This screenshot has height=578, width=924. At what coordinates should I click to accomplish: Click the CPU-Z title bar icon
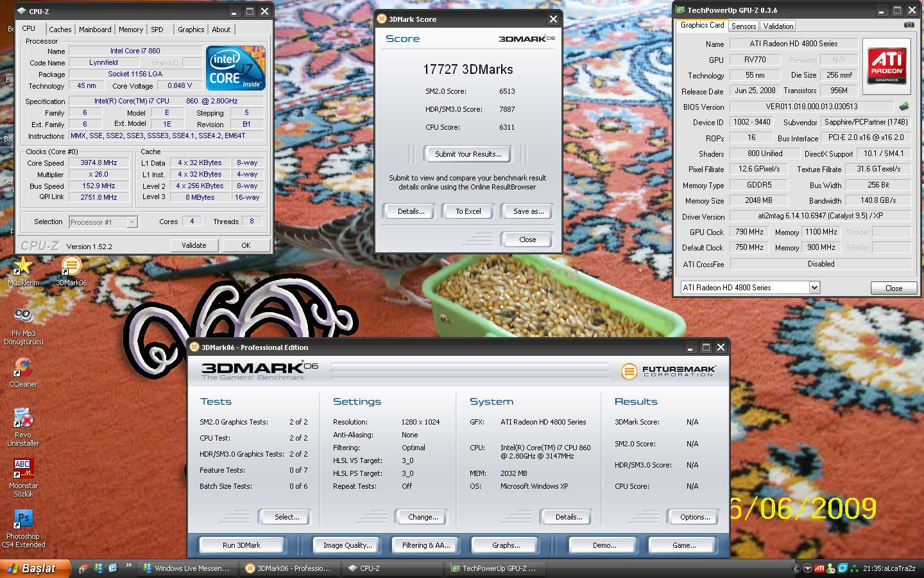click(21, 11)
